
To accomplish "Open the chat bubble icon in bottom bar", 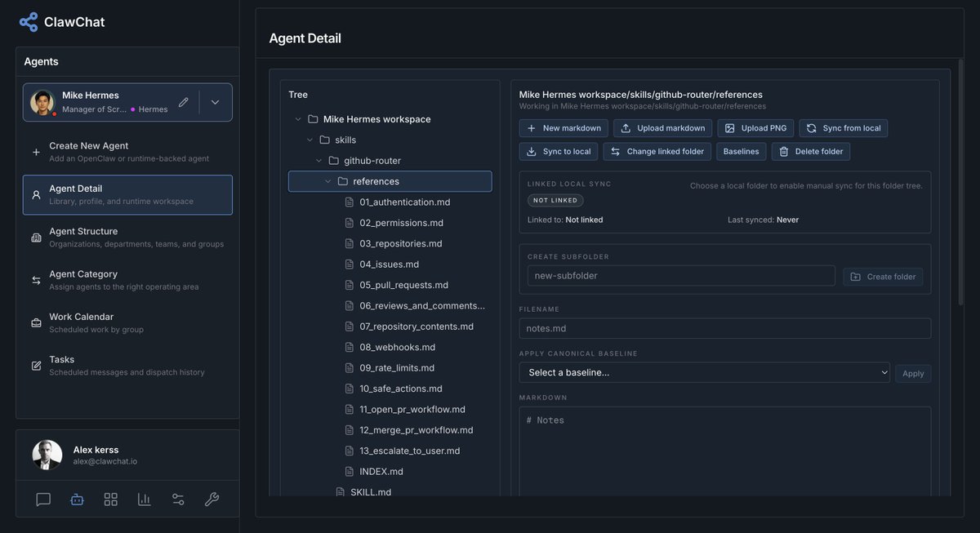I will coord(43,500).
